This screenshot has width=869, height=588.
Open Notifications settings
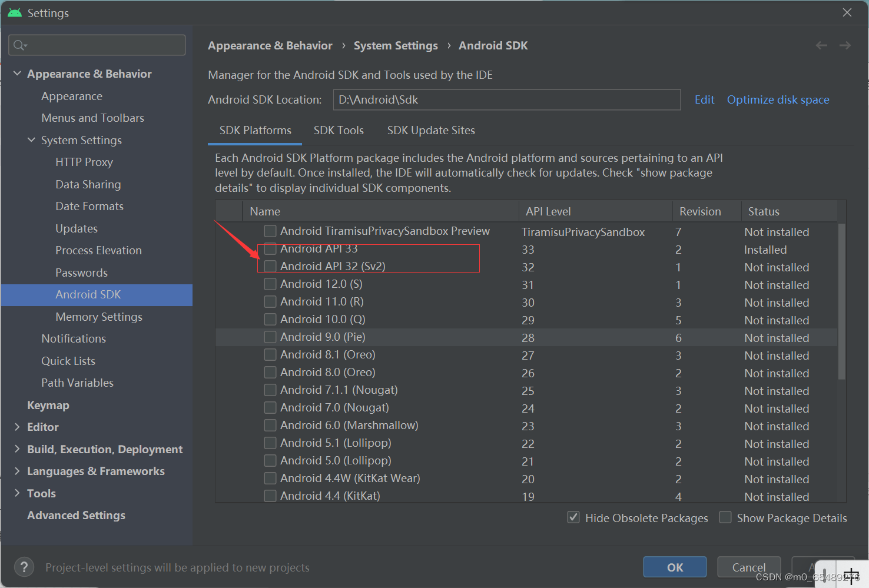point(74,338)
